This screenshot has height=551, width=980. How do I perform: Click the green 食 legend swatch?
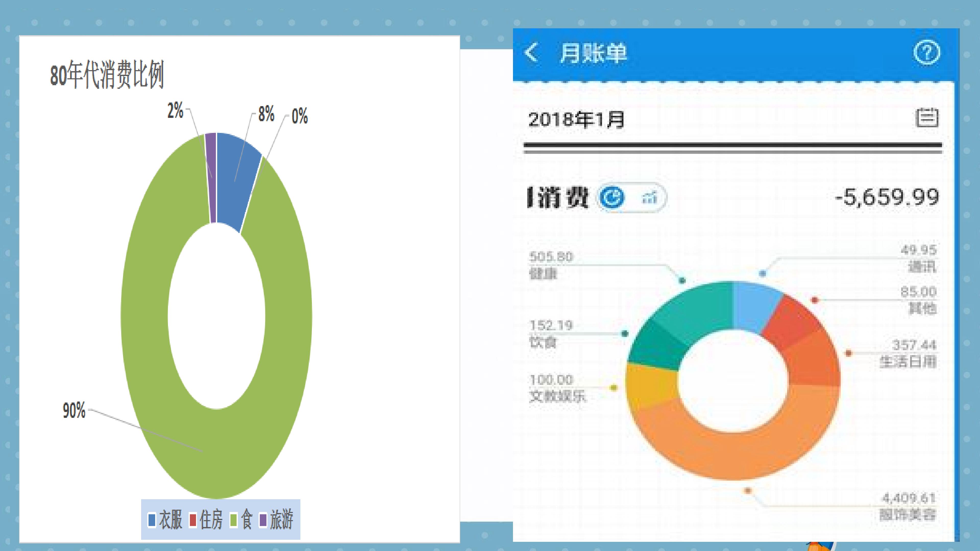pyautogui.click(x=234, y=520)
